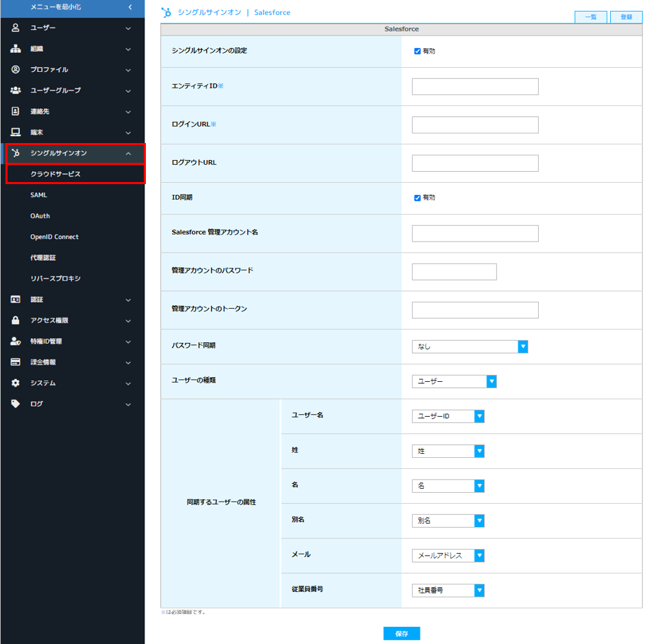Expand the 端末 menu chevron
The height and width of the screenshot is (644, 658).
point(129,133)
